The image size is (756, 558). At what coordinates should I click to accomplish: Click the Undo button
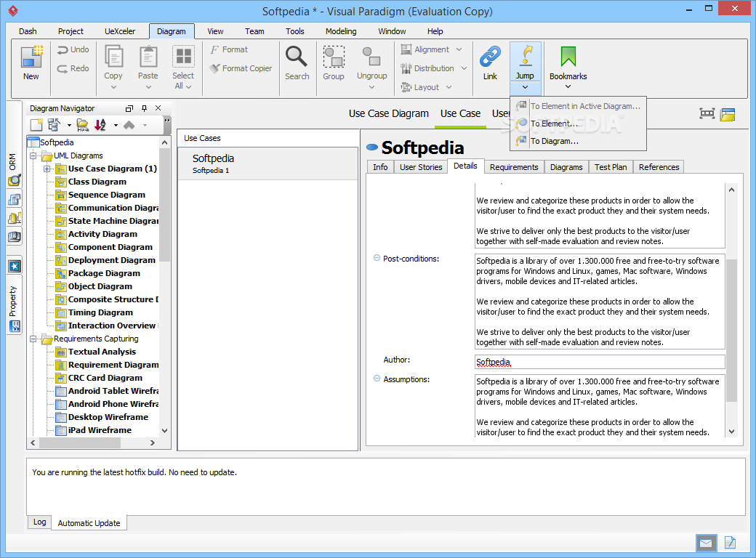[73, 49]
